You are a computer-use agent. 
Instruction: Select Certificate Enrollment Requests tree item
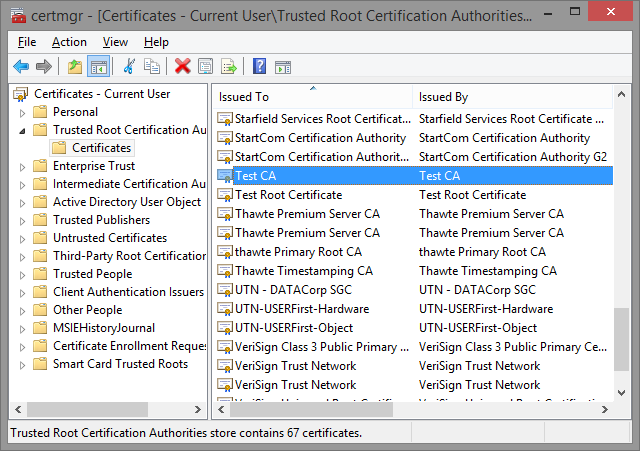coord(129,346)
